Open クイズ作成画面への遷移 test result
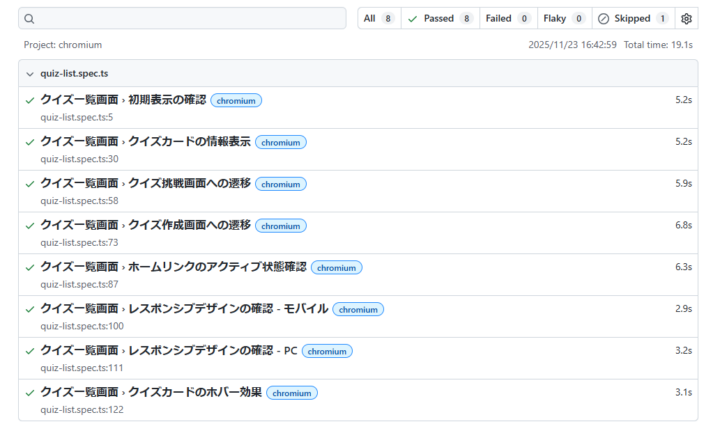Screen dimensions: 720x431 pos(145,226)
